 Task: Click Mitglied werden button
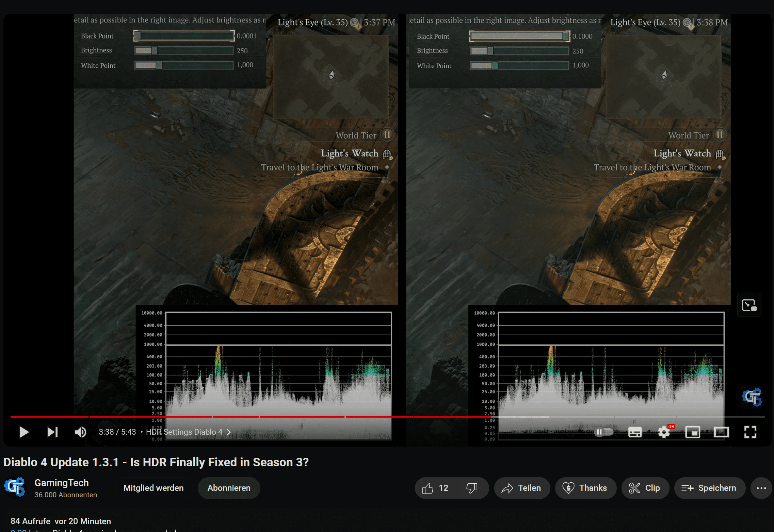[154, 488]
